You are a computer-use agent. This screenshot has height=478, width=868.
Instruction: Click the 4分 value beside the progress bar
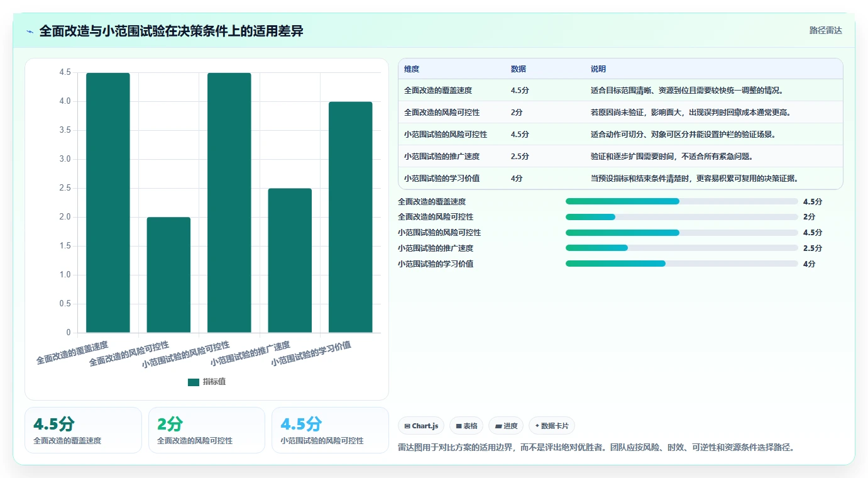[809, 264]
